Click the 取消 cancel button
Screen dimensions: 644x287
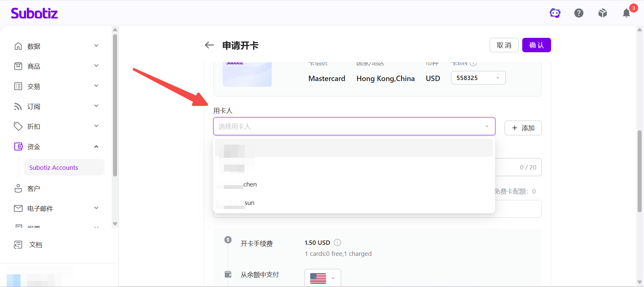(504, 45)
